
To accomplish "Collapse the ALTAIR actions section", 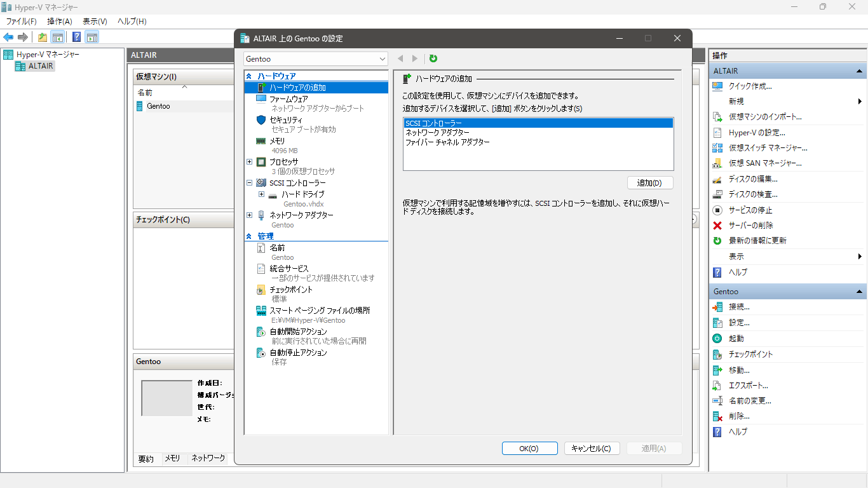I will [x=859, y=71].
